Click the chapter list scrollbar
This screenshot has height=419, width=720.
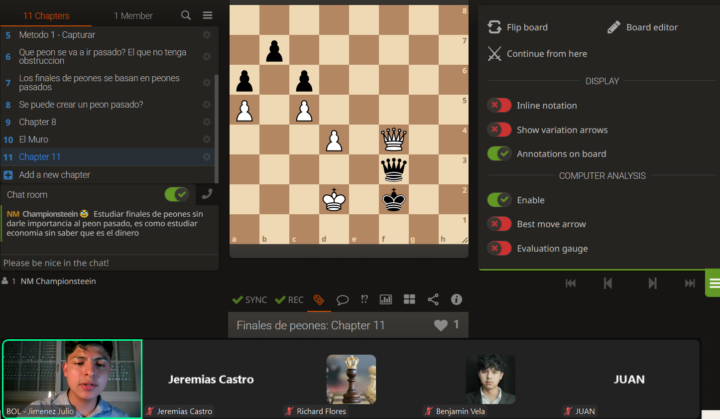click(x=216, y=129)
